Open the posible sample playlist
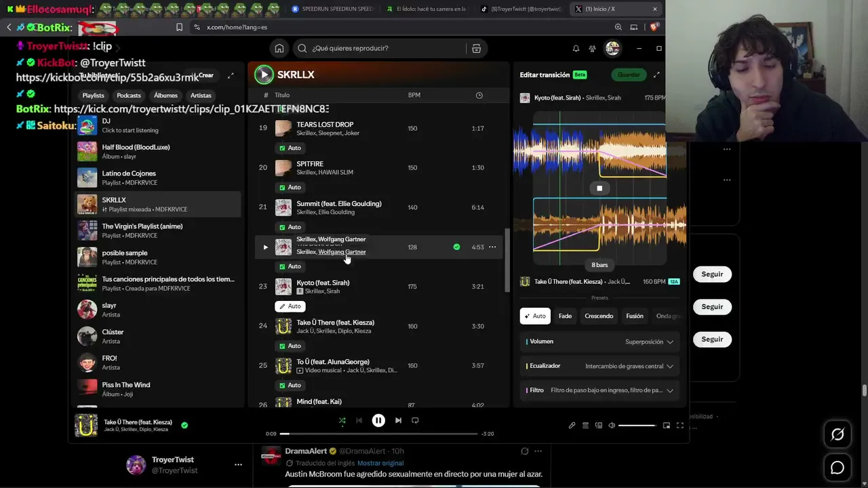The width and height of the screenshot is (868, 488). 158,257
